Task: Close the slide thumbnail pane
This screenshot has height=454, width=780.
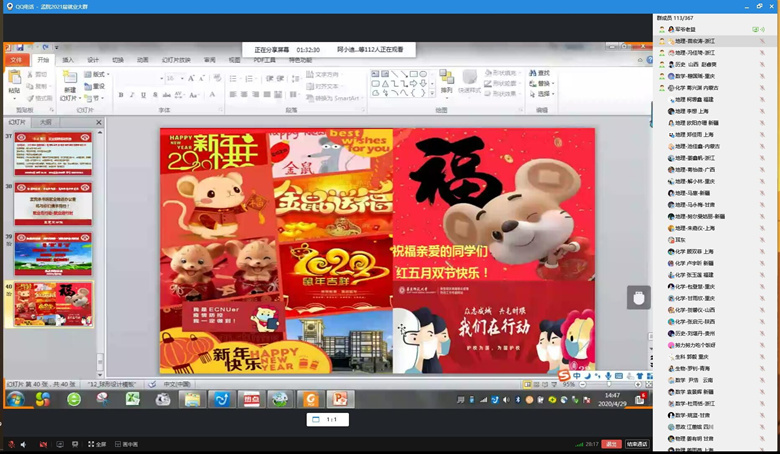Action: (x=98, y=122)
